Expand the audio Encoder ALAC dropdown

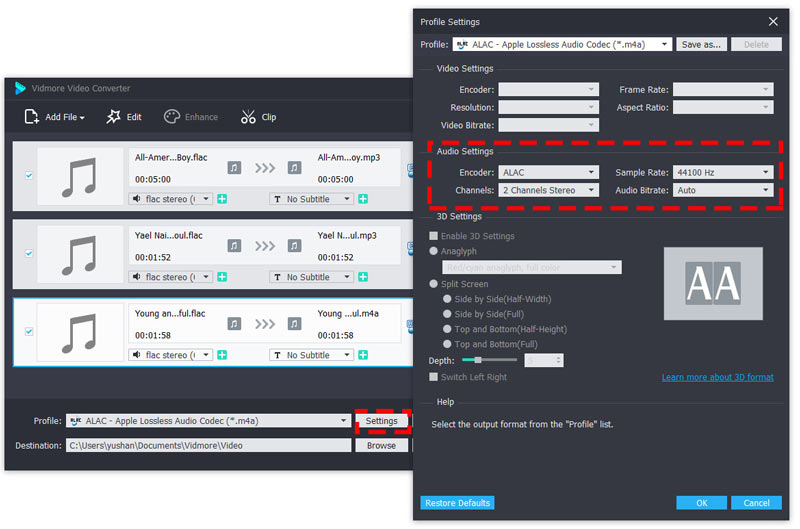[548, 172]
